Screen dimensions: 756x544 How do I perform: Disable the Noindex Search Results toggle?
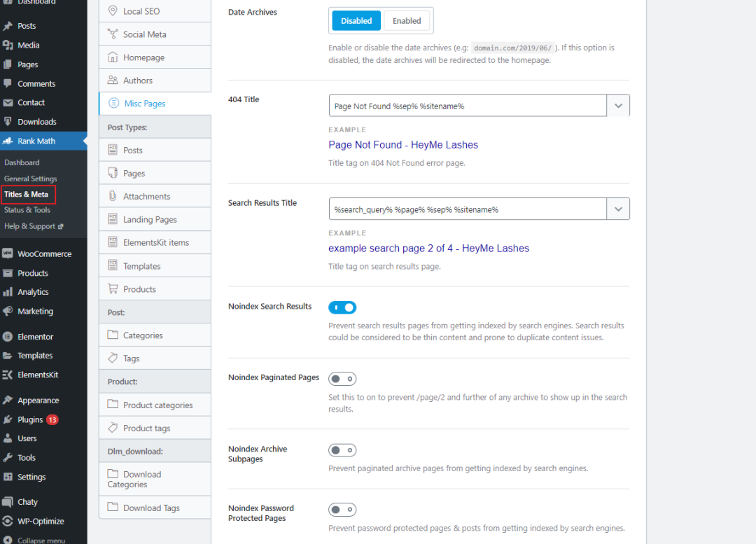tap(342, 307)
